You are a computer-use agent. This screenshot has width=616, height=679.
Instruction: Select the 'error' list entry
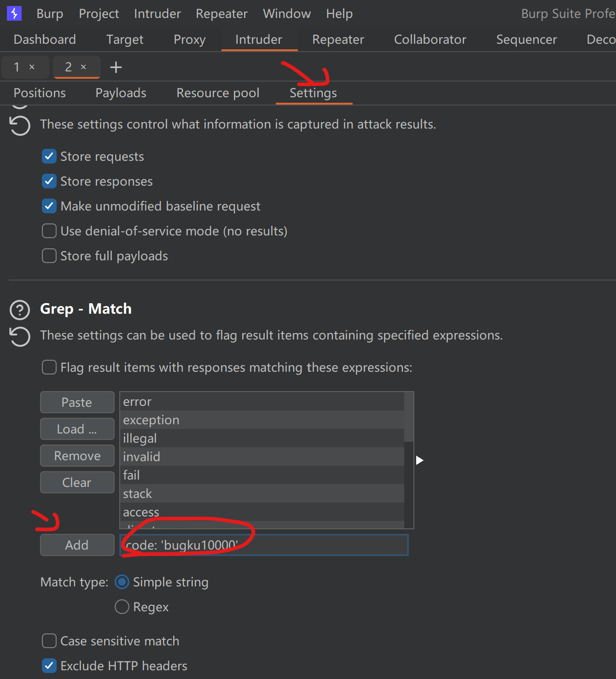(x=262, y=402)
